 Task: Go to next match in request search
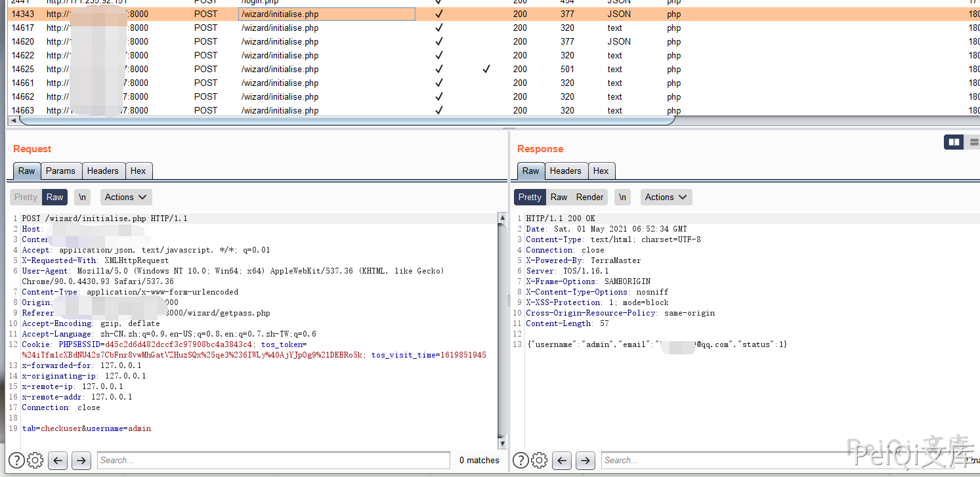(81, 460)
